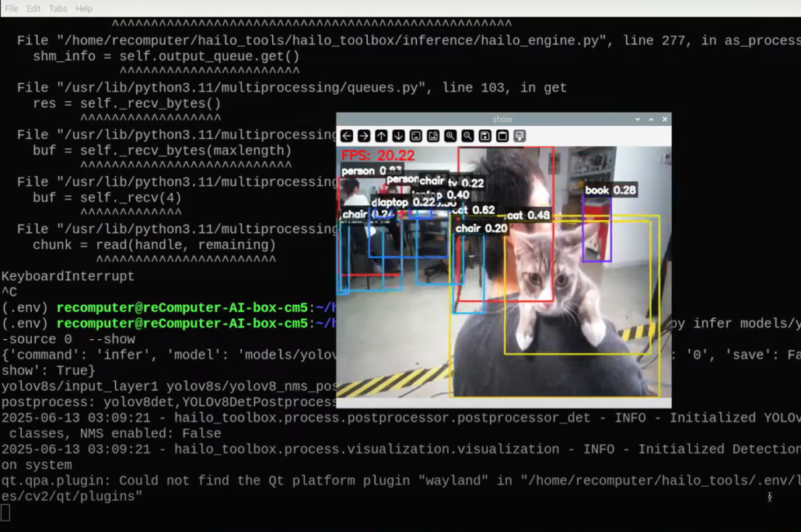Image resolution: width=801 pixels, height=532 pixels.
Task: Open the File menu in terminal
Action: 12,9
